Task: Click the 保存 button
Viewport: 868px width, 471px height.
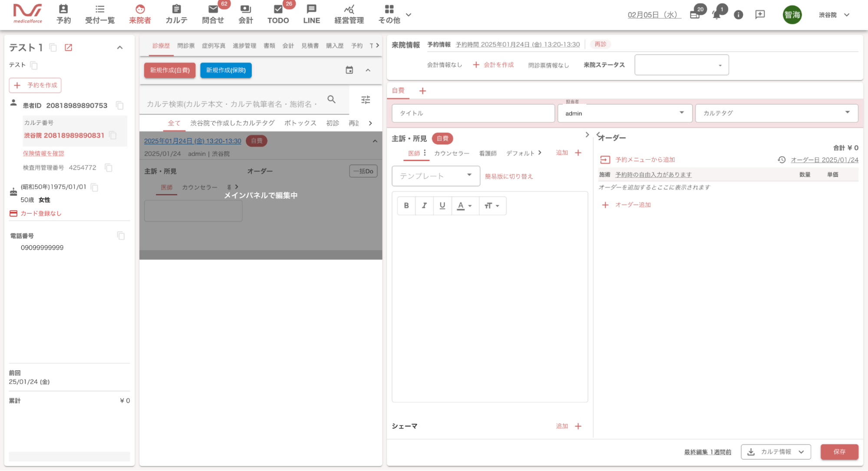Action: tap(839, 452)
